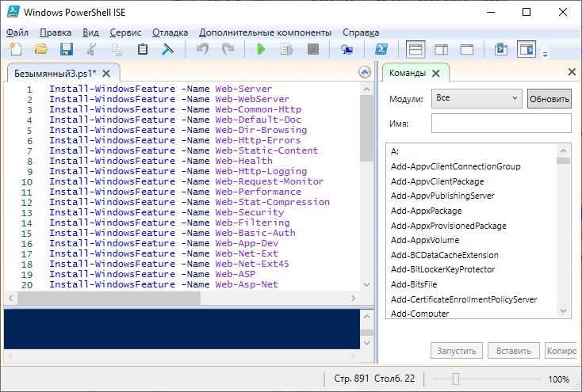Open new remote PowerShell tab icon
Screen dimensions: 582x392
click(347, 49)
